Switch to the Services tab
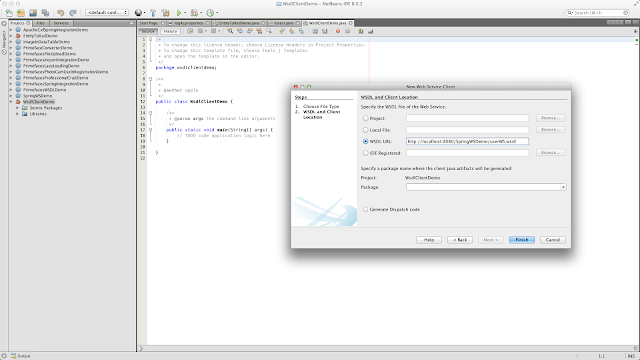The height and width of the screenshot is (360, 640). 61,23
